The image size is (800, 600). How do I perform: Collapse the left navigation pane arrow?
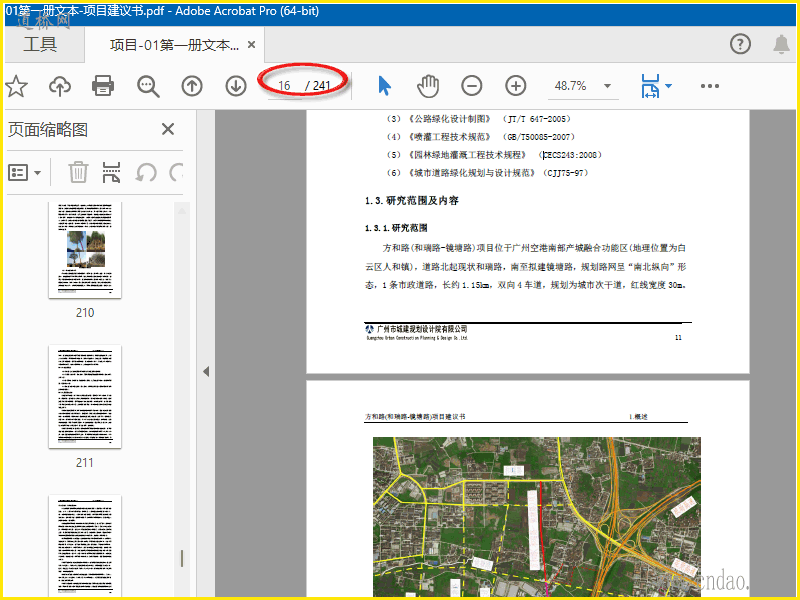click(206, 371)
